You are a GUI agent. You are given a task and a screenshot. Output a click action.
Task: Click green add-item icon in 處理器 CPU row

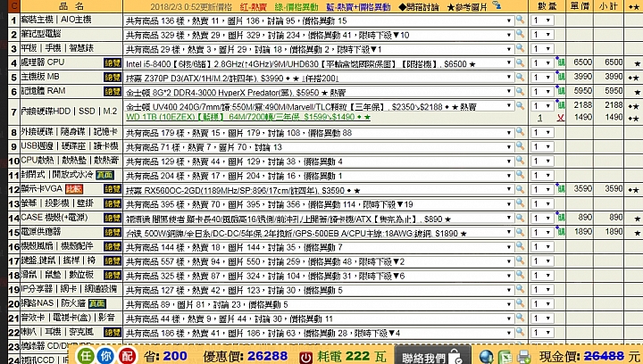[x=560, y=62]
